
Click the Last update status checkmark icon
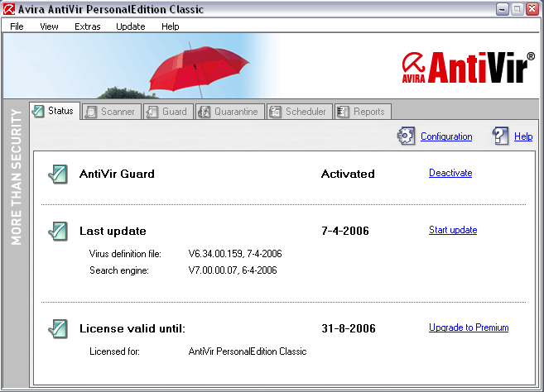point(58,232)
